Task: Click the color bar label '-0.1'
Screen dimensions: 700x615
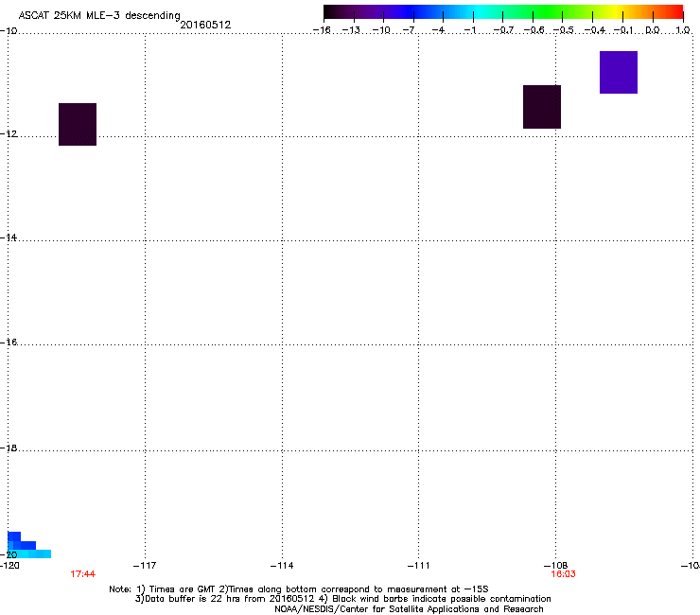Action: pyautogui.click(x=623, y=30)
